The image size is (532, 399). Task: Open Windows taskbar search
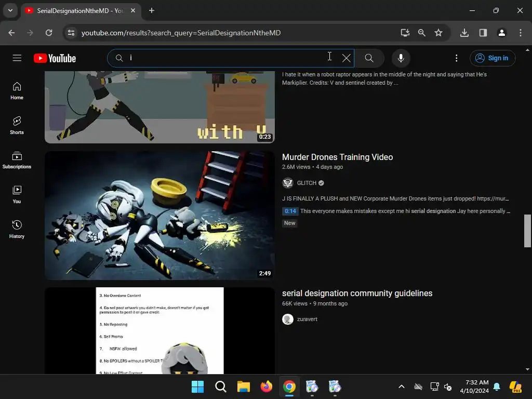click(220, 387)
